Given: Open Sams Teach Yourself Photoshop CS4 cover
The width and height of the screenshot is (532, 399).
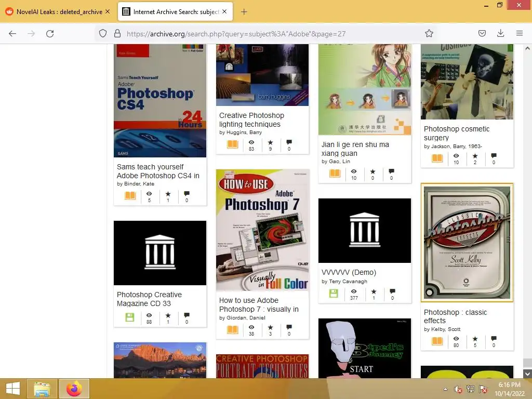Looking at the screenshot, I should (160, 101).
